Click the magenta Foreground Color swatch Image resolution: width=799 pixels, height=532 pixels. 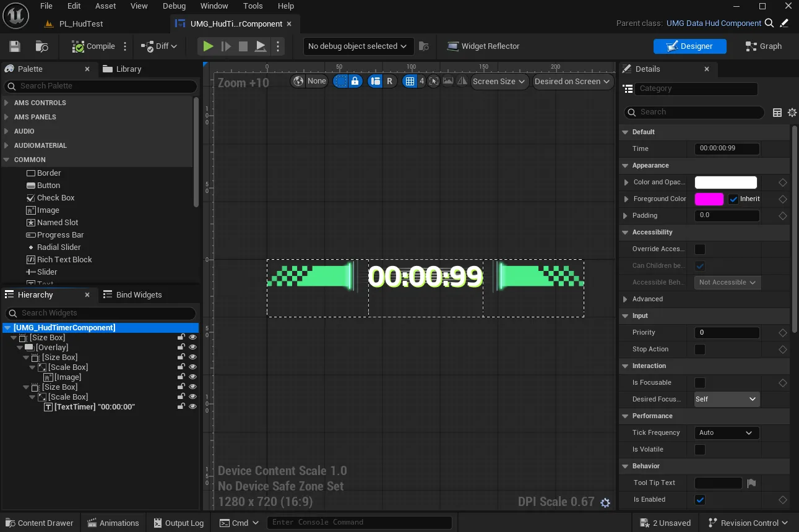point(709,199)
